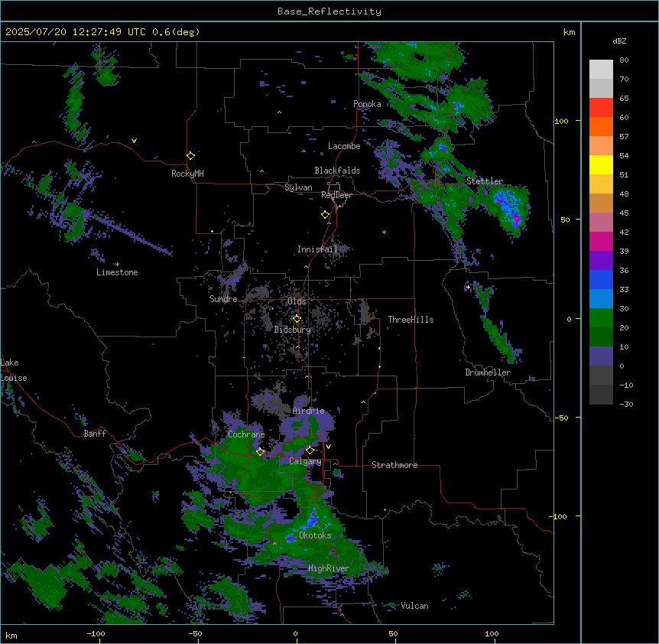Click the Okotoks town label
The width and height of the screenshot is (659, 644).
click(315, 535)
